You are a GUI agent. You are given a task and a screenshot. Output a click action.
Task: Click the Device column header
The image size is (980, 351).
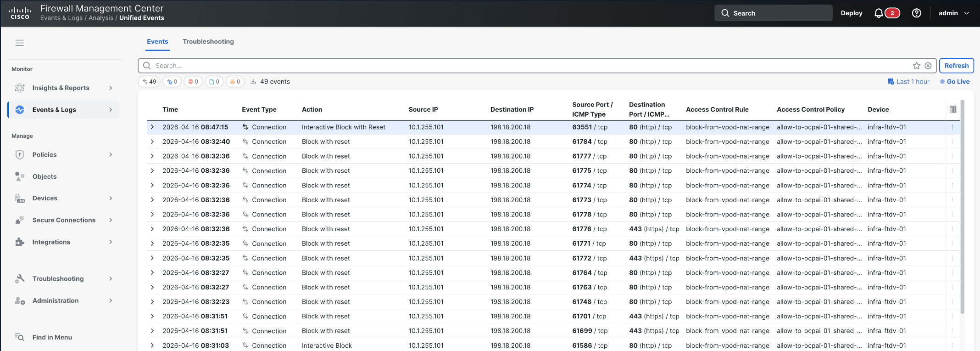[x=878, y=109]
